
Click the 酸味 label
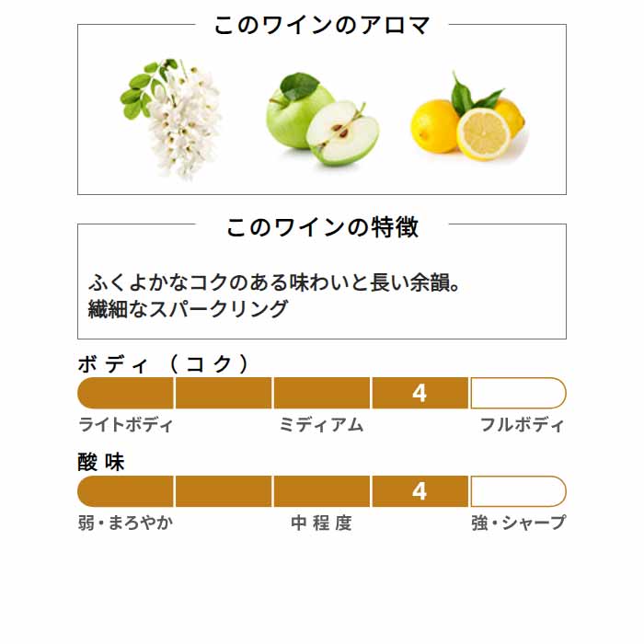tap(101, 462)
